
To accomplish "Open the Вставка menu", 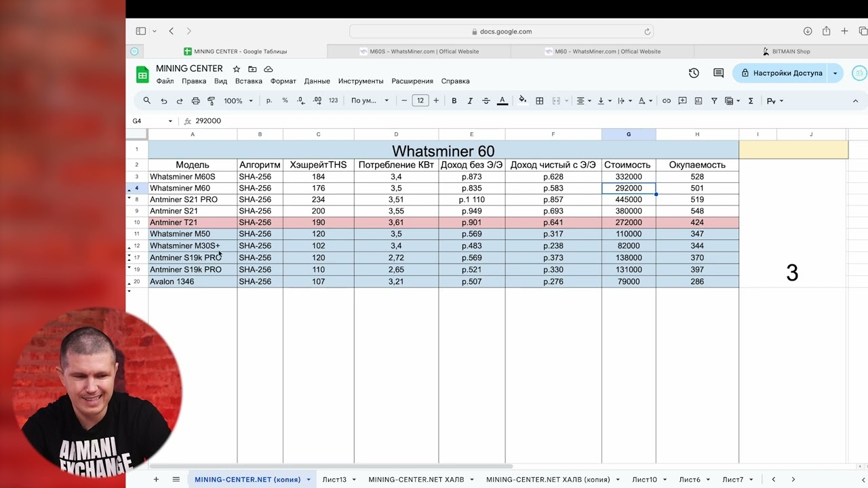I will tap(249, 81).
